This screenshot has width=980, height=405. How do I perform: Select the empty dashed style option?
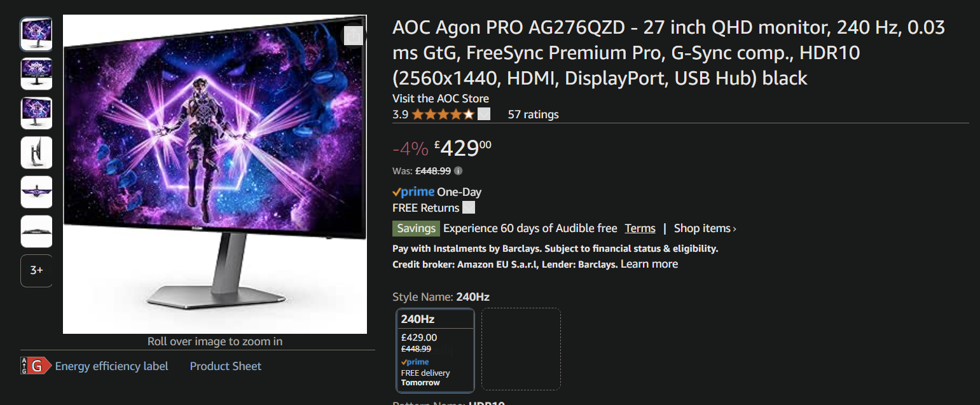coord(521,348)
